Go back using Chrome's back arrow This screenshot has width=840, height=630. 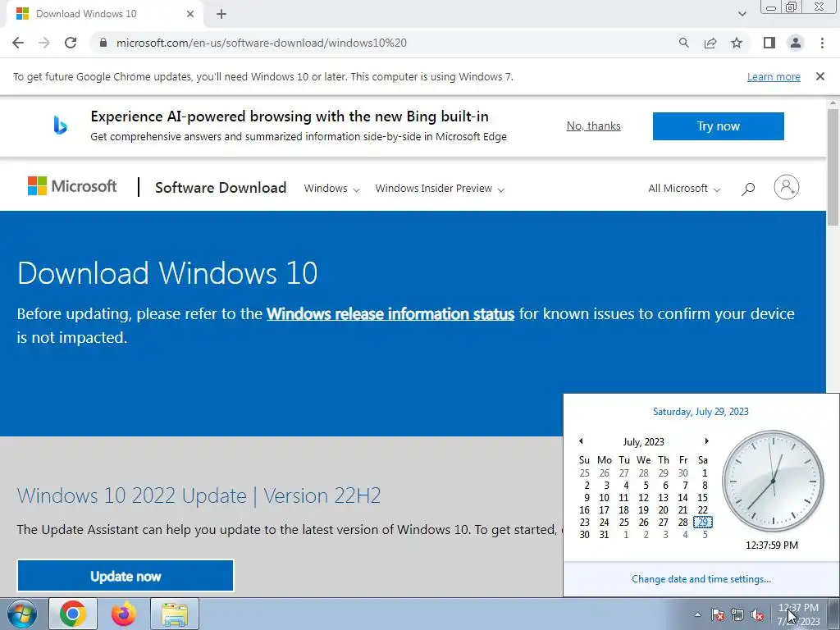[x=18, y=43]
